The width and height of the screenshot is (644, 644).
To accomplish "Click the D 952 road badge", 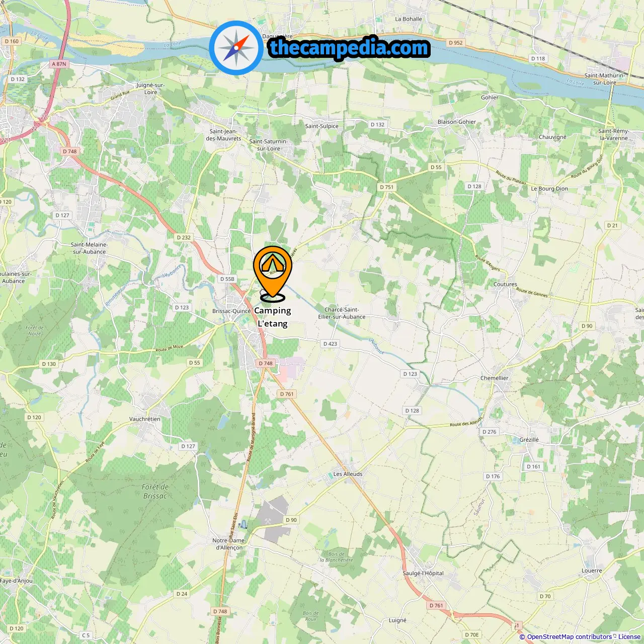I will [x=455, y=43].
